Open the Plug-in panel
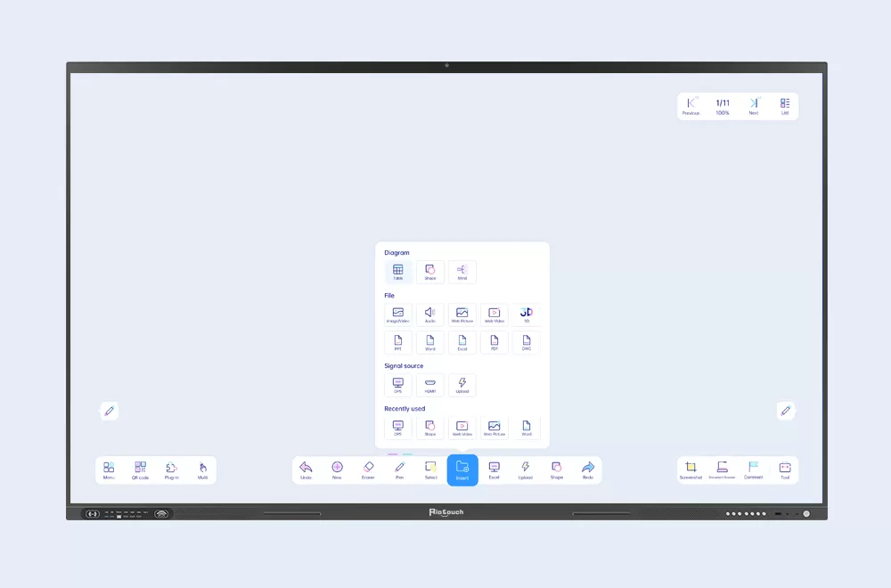This screenshot has width=891, height=588. (172, 470)
